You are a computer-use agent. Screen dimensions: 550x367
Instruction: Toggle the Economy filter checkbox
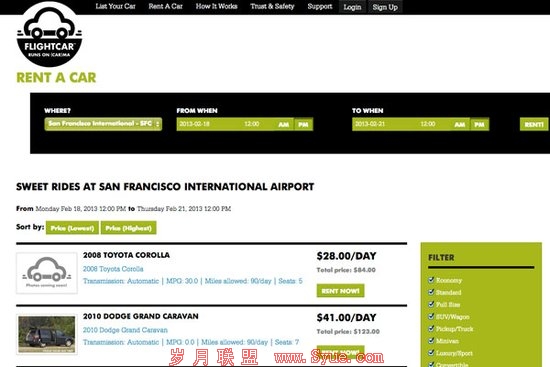tap(431, 280)
